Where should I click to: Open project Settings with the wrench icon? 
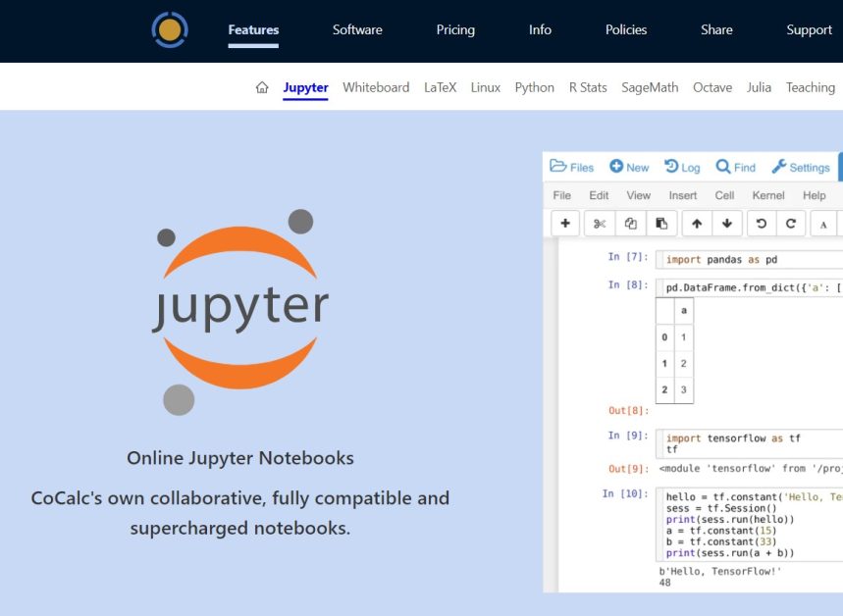[801, 167]
